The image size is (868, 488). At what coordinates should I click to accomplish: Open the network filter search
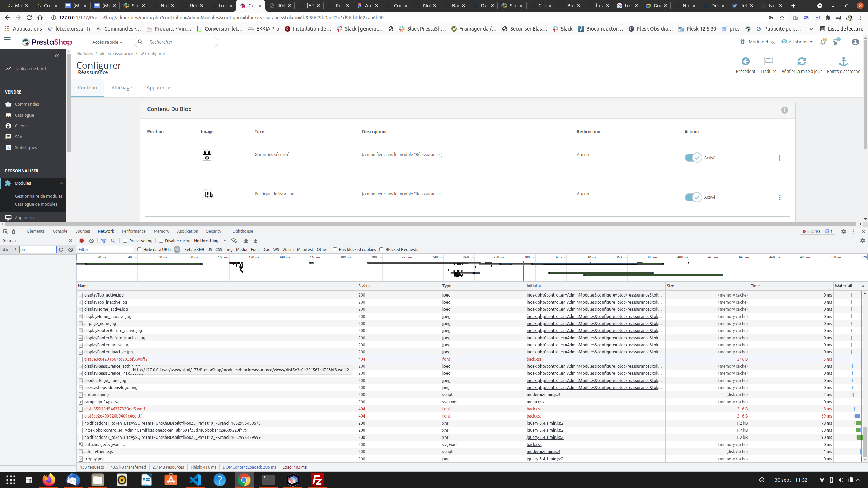(x=113, y=241)
